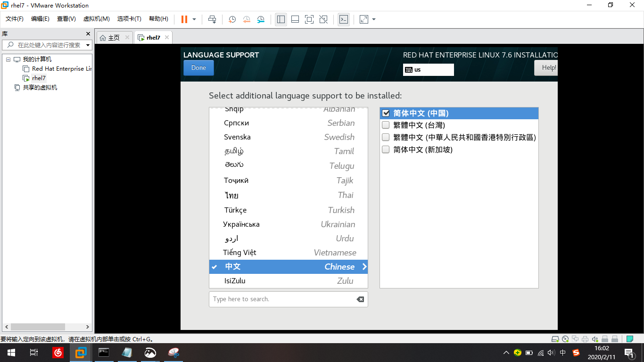Clear the language search field
Viewport: 644px width, 362px height.
coord(360,299)
